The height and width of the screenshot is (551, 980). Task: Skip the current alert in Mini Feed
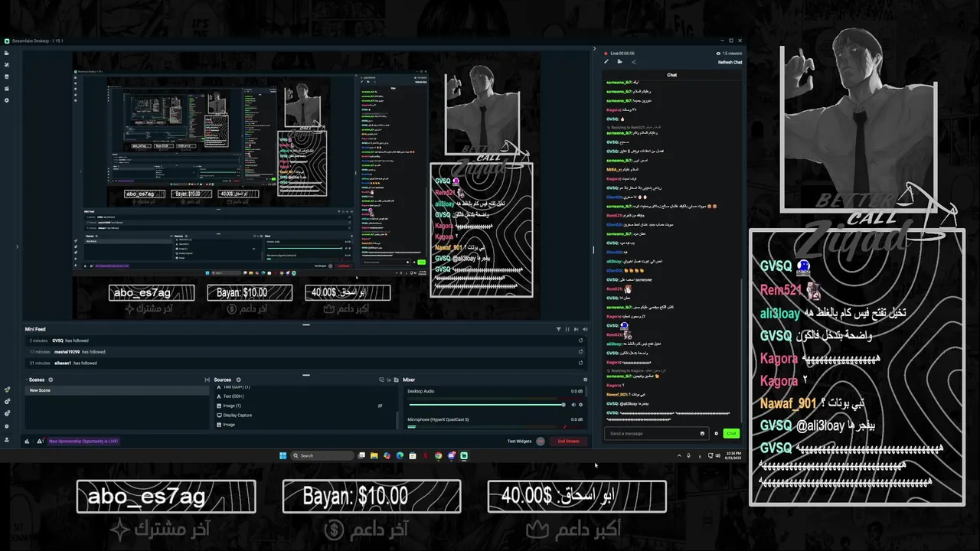(576, 329)
